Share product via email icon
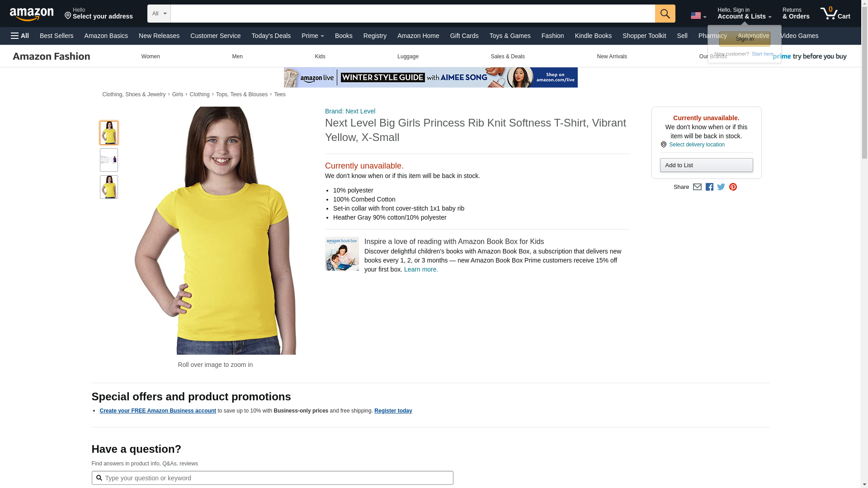The height and width of the screenshot is (488, 868). (697, 187)
